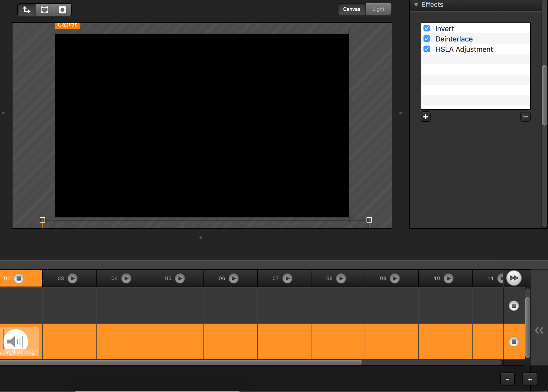Screen dimensions: 548x392
Task: Switch to Canvas view tab
Action: (x=352, y=9)
